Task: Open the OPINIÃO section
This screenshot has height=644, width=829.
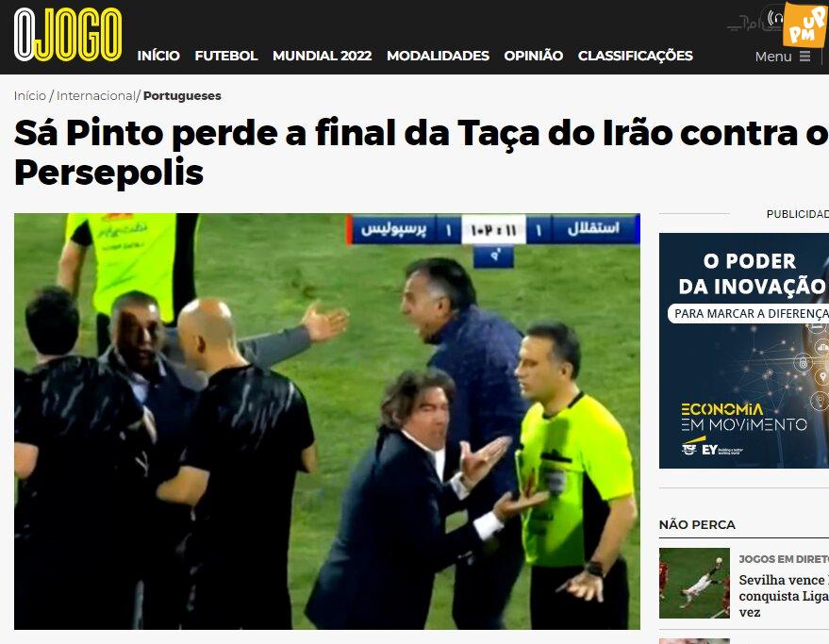Action: tap(534, 56)
